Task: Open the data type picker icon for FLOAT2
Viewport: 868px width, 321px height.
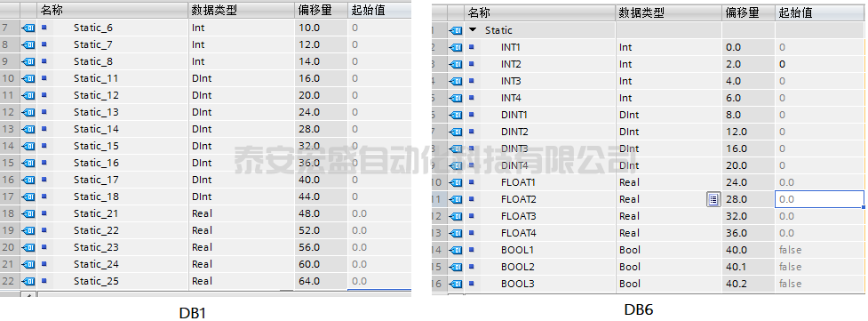Action: click(x=713, y=199)
